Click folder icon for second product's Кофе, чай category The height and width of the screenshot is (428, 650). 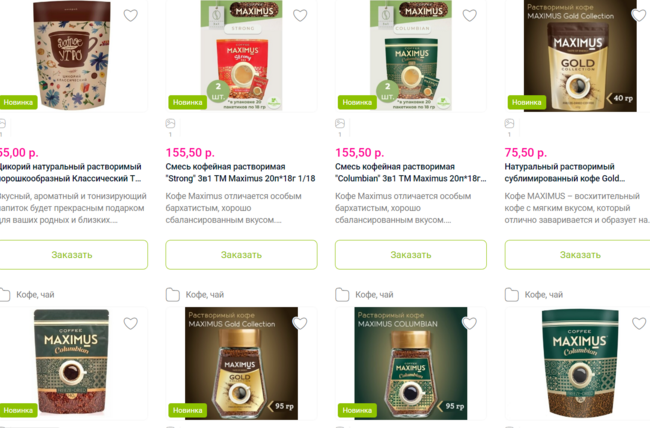click(172, 294)
